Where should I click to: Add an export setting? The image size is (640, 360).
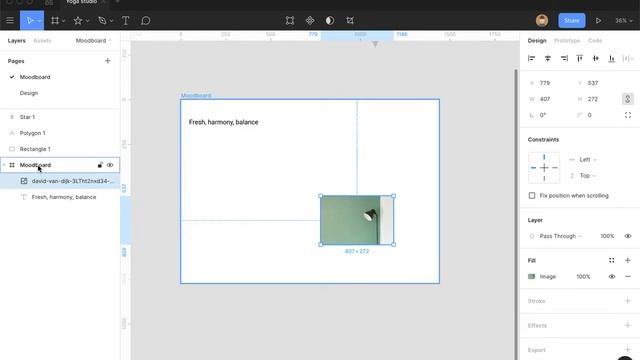628,350
